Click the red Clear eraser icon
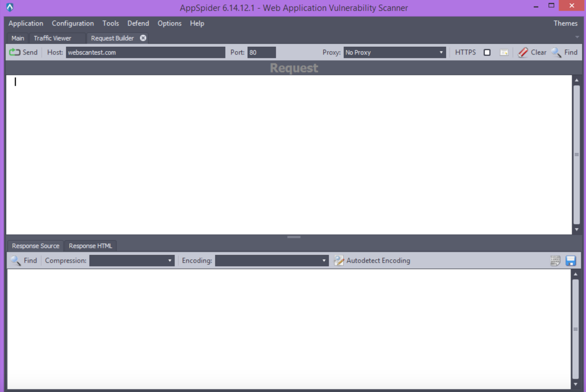This screenshot has width=586, height=392. pos(523,52)
